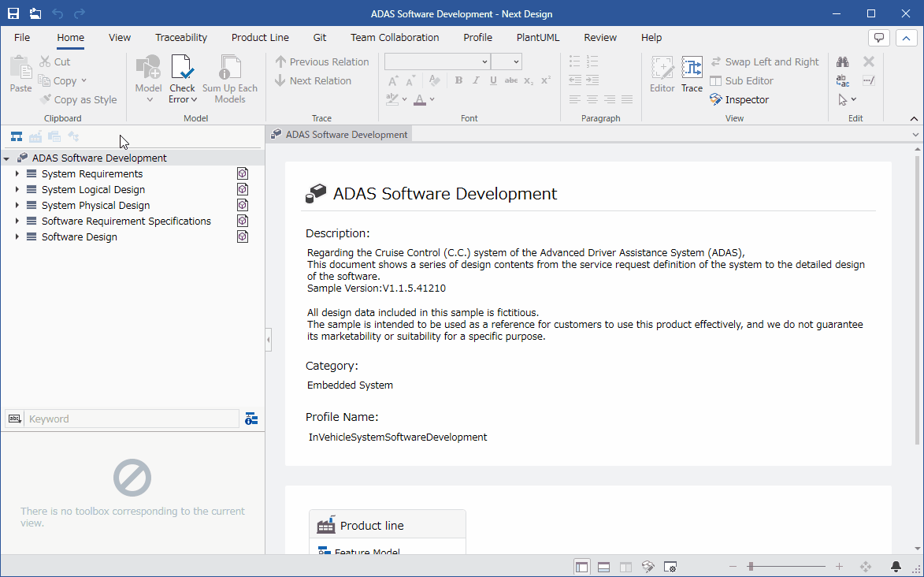The height and width of the screenshot is (577, 924).
Task: Click the feedback comment icon near Help
Action: pyautogui.click(x=879, y=38)
